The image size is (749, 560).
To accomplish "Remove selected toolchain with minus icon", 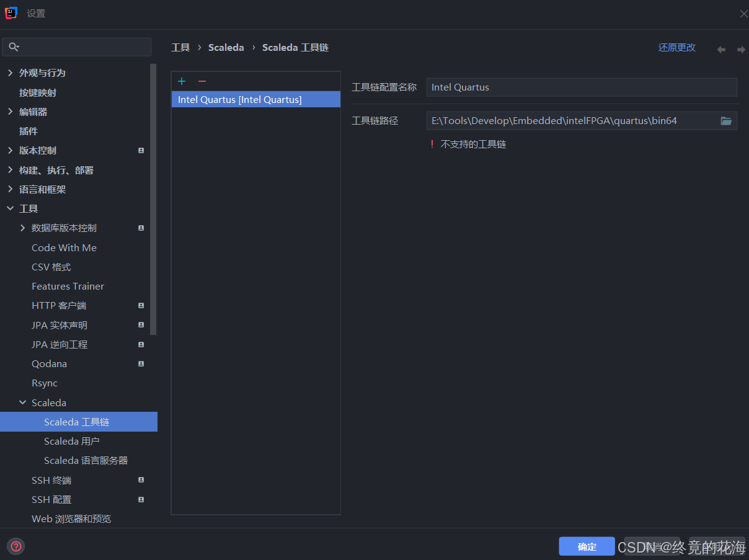I will [x=202, y=81].
